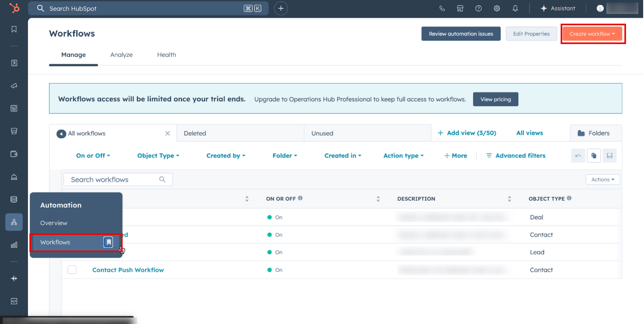Switch to the Health tab

click(167, 55)
